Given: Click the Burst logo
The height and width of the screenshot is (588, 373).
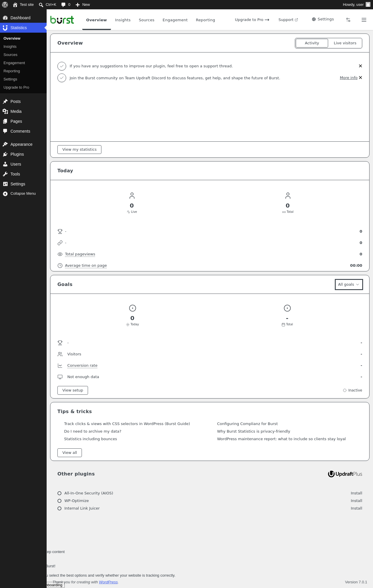Looking at the screenshot, I should point(62,20).
